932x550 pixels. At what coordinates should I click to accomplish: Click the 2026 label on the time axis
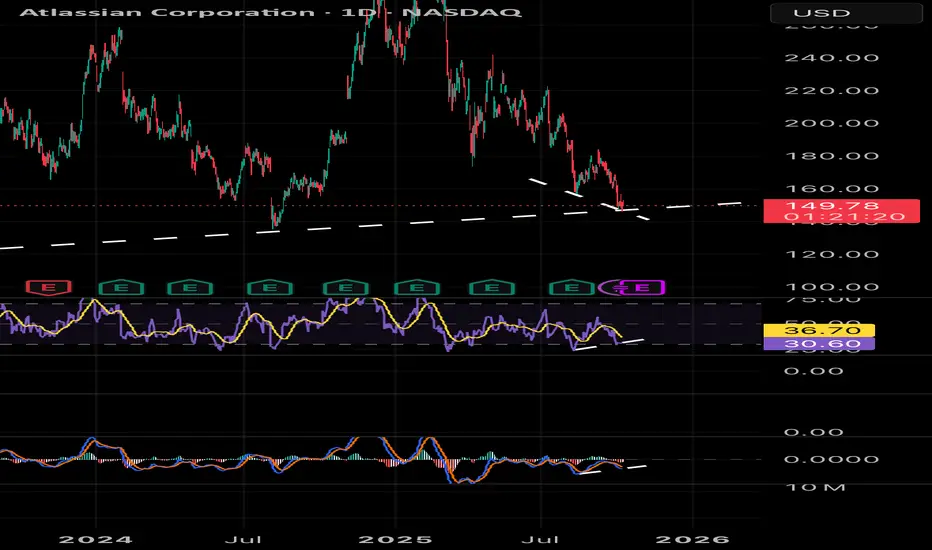[692, 540]
